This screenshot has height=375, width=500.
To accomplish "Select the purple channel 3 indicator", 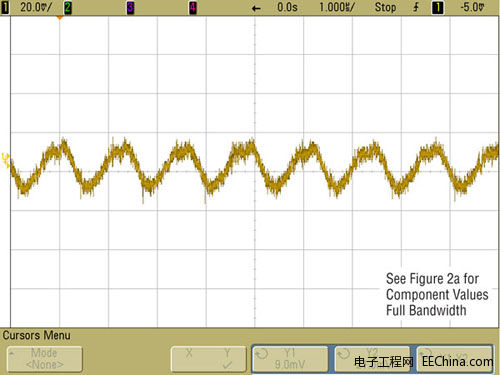I will [x=130, y=7].
